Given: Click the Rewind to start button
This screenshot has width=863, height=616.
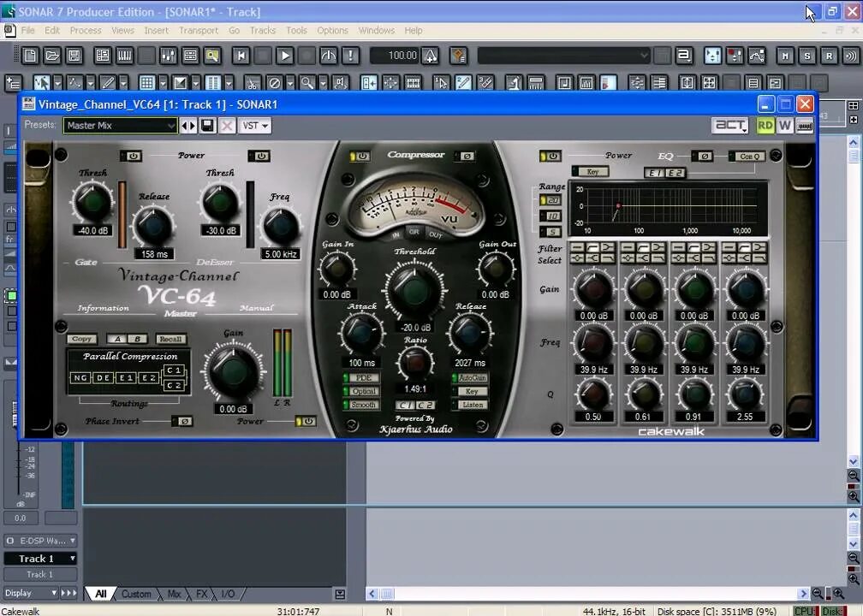Looking at the screenshot, I should 241,55.
